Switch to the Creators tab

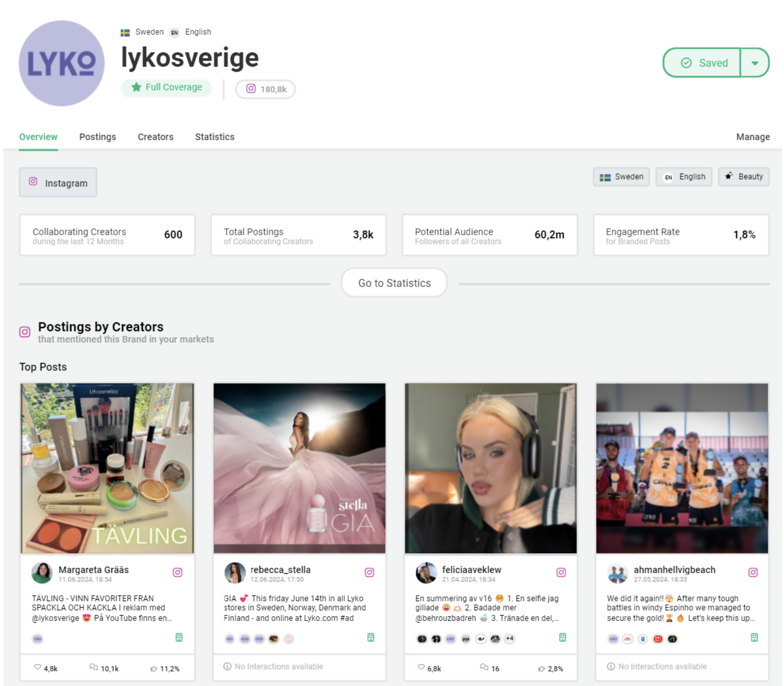click(155, 137)
